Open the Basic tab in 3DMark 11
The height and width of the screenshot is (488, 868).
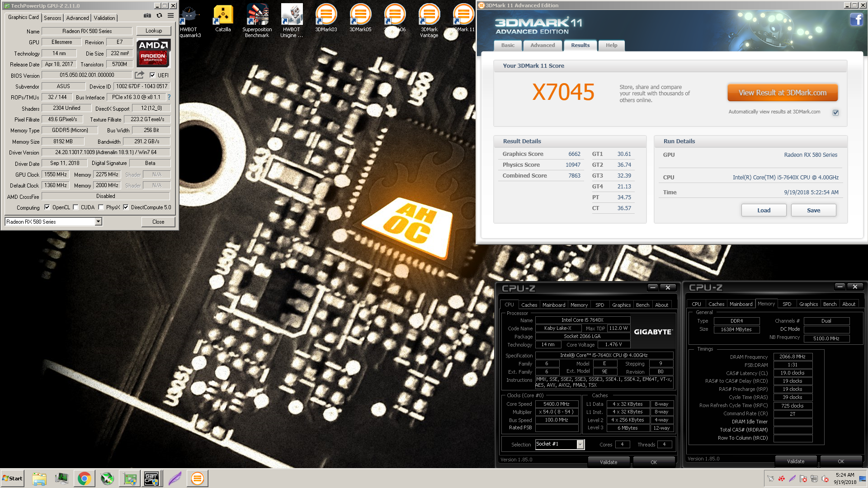[508, 45]
